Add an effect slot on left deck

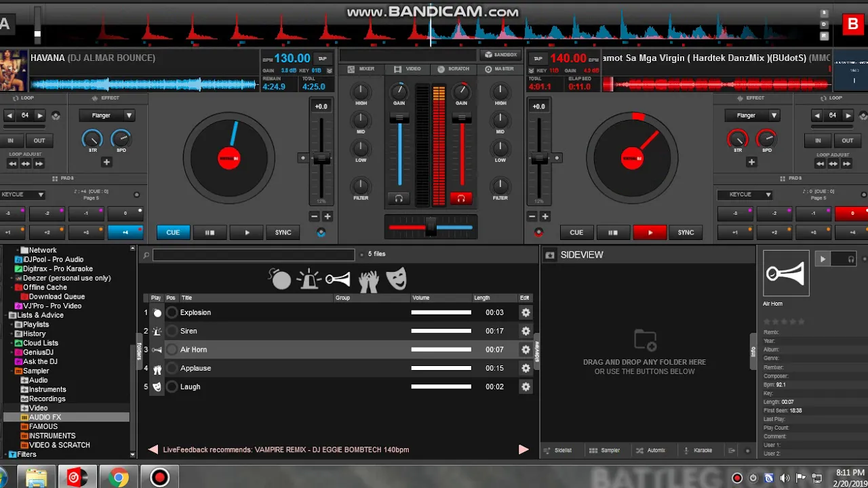(x=106, y=162)
